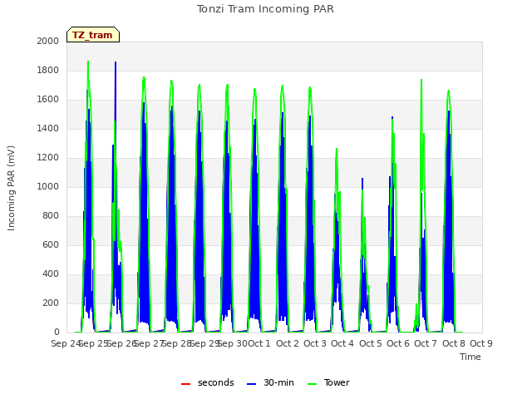Click the Time axis label

[x=470, y=357]
